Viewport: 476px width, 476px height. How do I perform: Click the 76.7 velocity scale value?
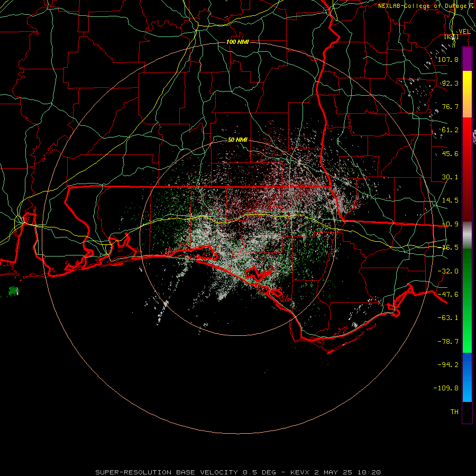(x=450, y=106)
